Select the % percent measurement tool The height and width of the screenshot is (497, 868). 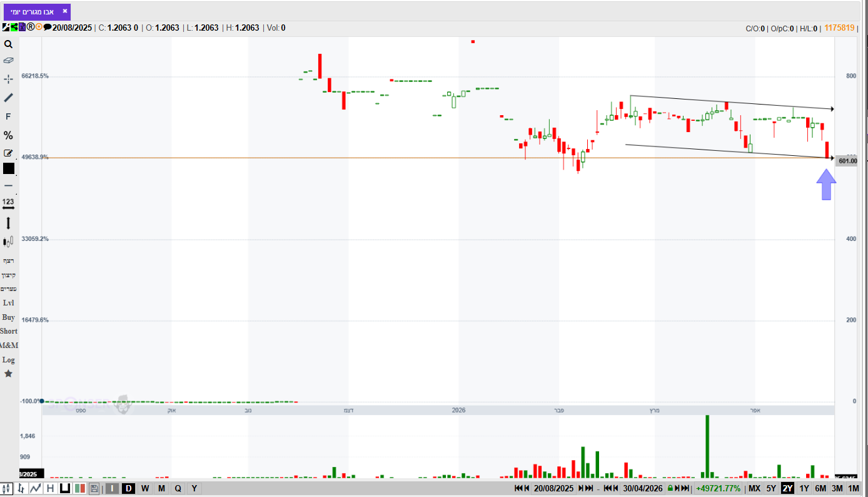click(8, 135)
